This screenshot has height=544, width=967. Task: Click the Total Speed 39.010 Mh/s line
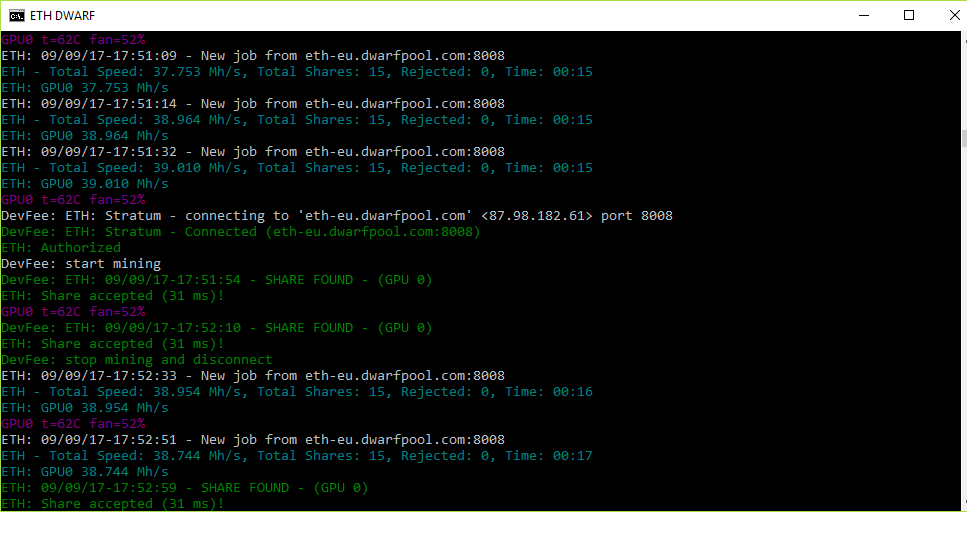coord(297,168)
